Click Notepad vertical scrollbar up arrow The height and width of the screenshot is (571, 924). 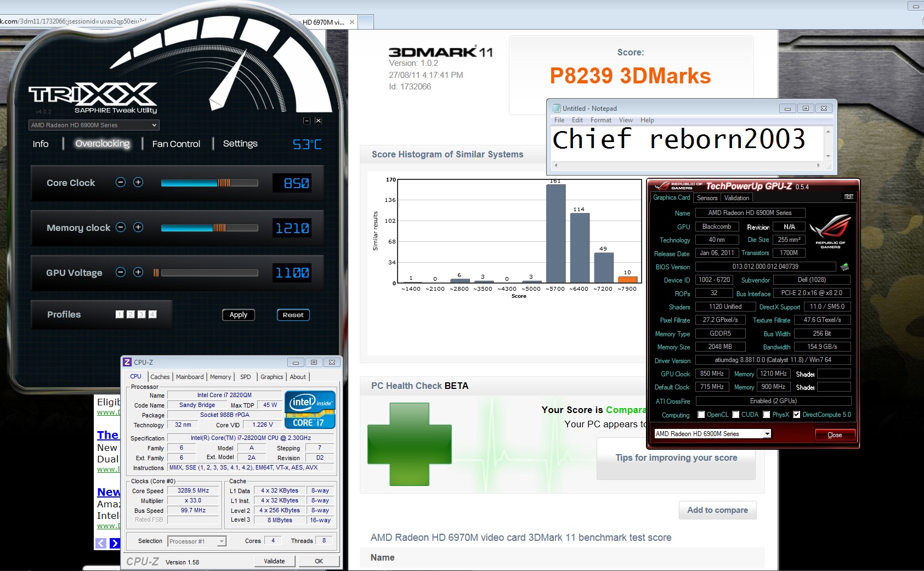coord(828,132)
